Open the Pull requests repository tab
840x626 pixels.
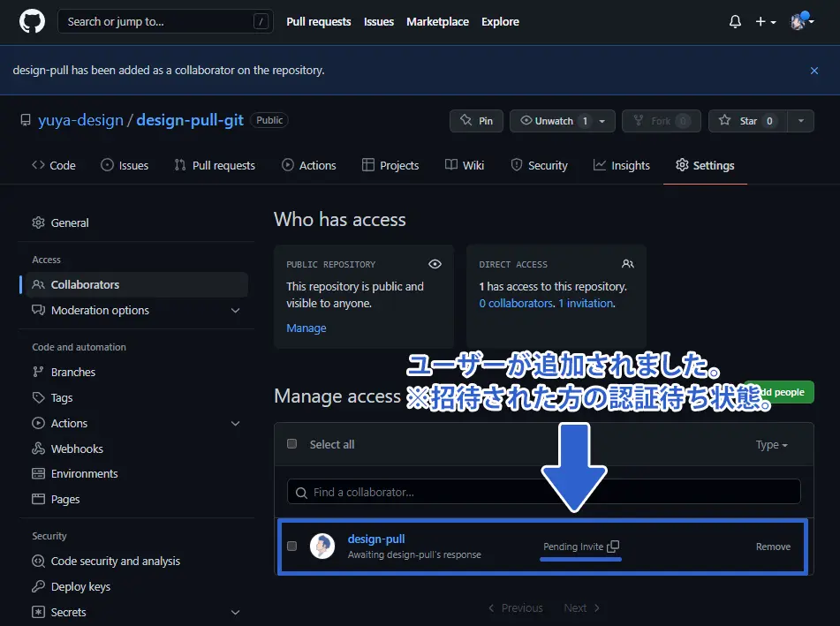tap(215, 165)
